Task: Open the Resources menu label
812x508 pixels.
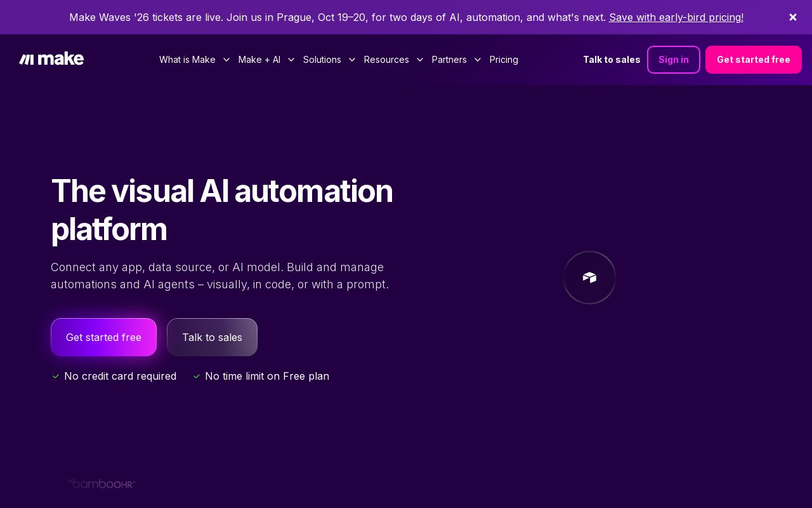Action: pyautogui.click(x=386, y=60)
